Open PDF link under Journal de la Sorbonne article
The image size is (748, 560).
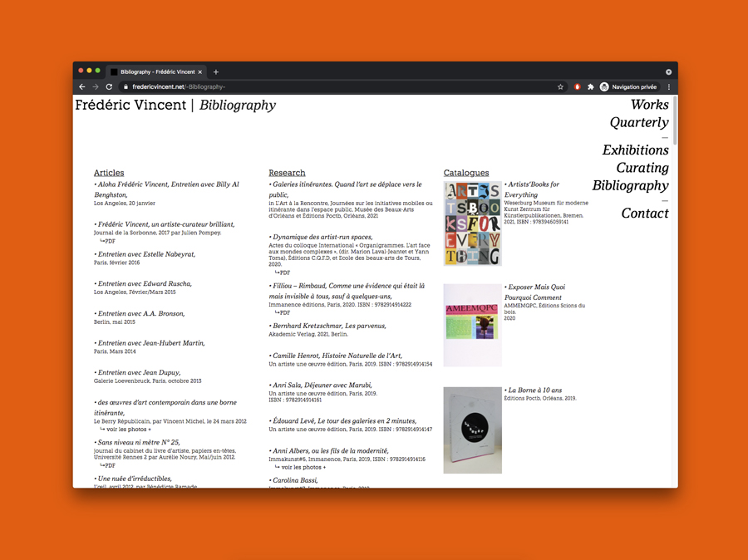click(108, 241)
